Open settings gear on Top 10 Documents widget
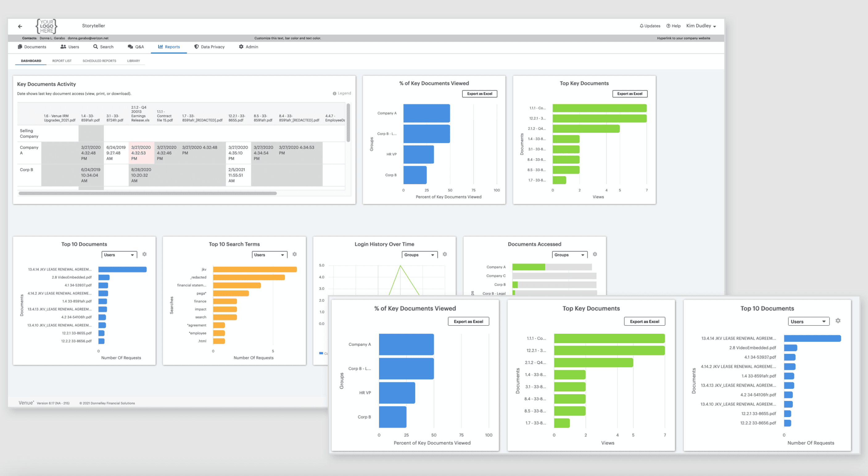The height and width of the screenshot is (476, 868). [x=144, y=254]
